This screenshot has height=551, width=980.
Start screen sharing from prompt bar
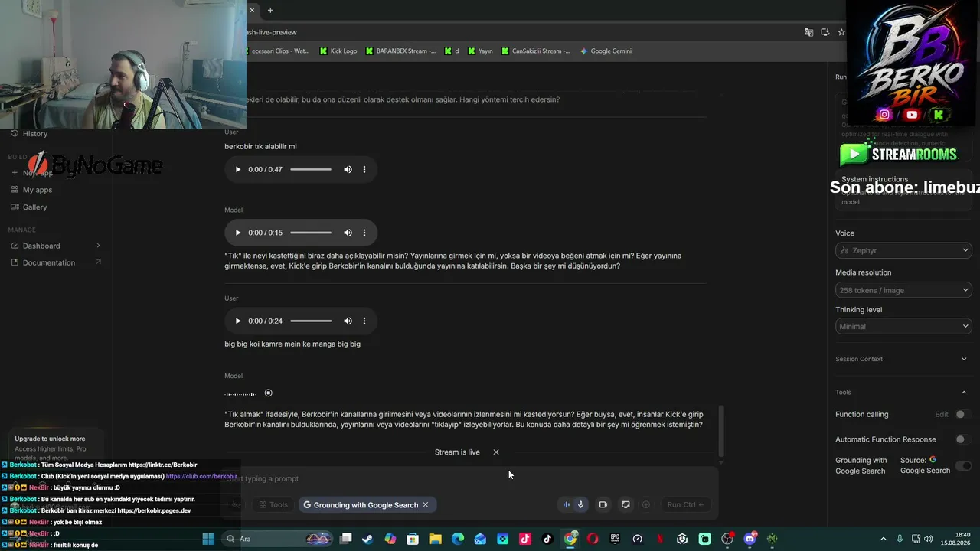(626, 505)
